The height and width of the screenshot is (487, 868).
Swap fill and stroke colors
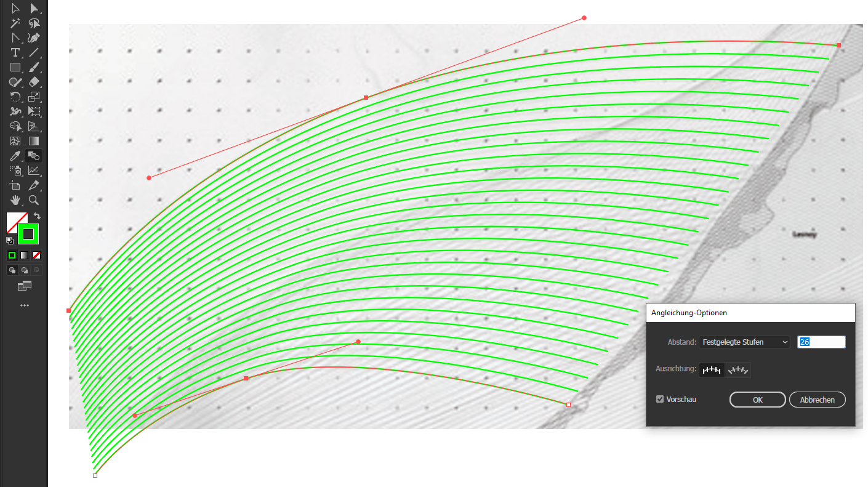[x=36, y=215]
